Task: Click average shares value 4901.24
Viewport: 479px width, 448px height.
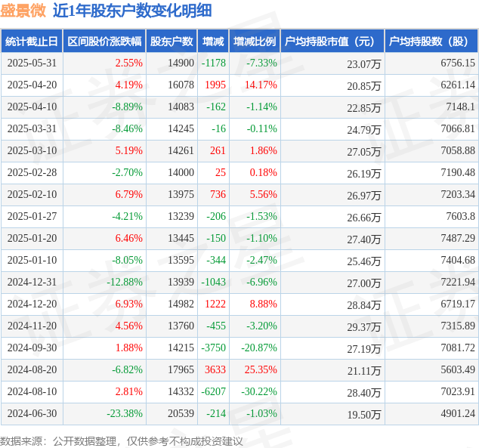Action: [458, 413]
